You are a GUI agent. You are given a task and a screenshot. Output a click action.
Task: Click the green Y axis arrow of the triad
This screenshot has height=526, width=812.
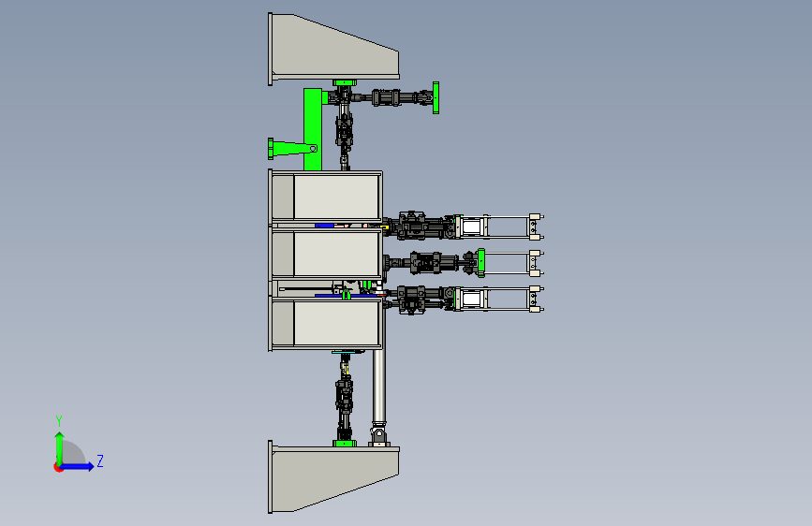click(x=60, y=447)
